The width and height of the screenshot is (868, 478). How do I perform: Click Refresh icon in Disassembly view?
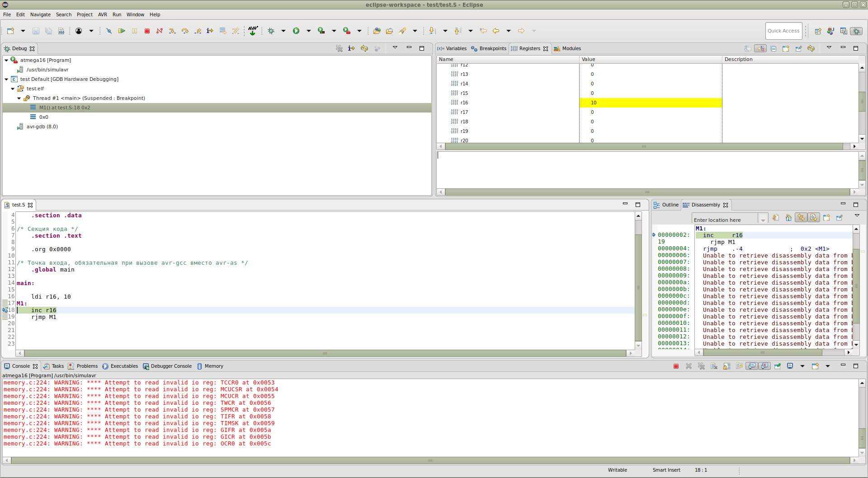(776, 218)
